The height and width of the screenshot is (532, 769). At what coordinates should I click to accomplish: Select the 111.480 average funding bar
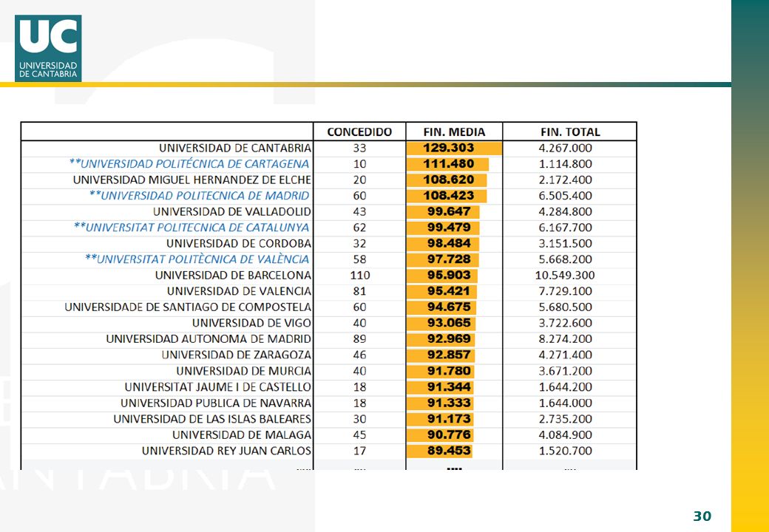(x=448, y=163)
